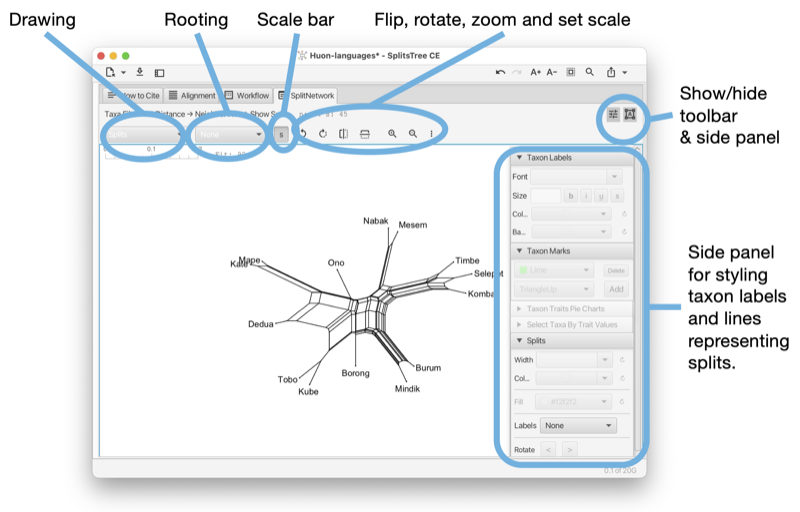This screenshot has width=800, height=512.
Task: Open the Labels None dropdown
Action: [578, 425]
